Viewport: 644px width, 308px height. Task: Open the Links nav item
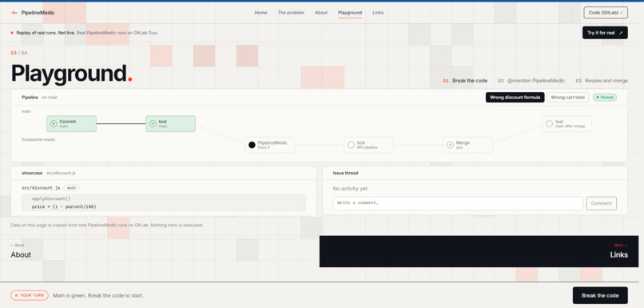pyautogui.click(x=378, y=13)
